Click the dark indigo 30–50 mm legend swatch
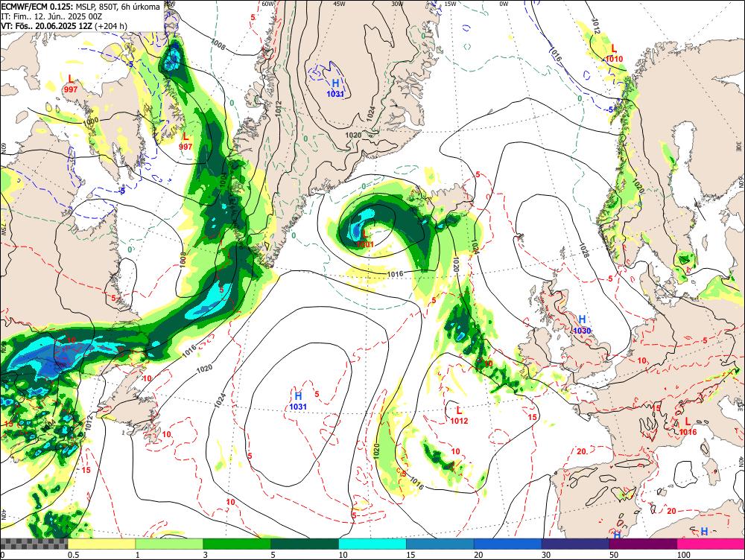The height and width of the screenshot is (560, 745). click(575, 544)
